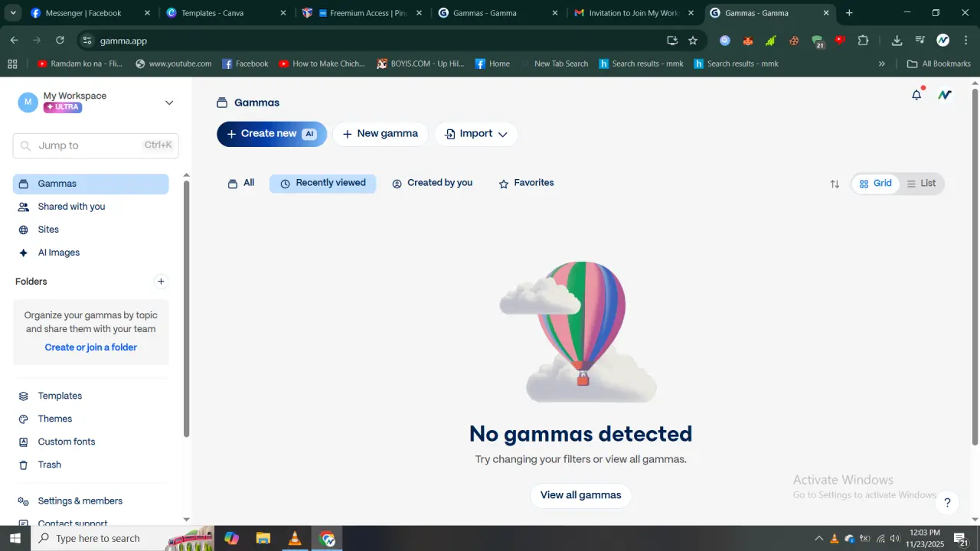This screenshot has width=980, height=551.
Task: Close the Templates - Canva tab
Action: point(283,13)
